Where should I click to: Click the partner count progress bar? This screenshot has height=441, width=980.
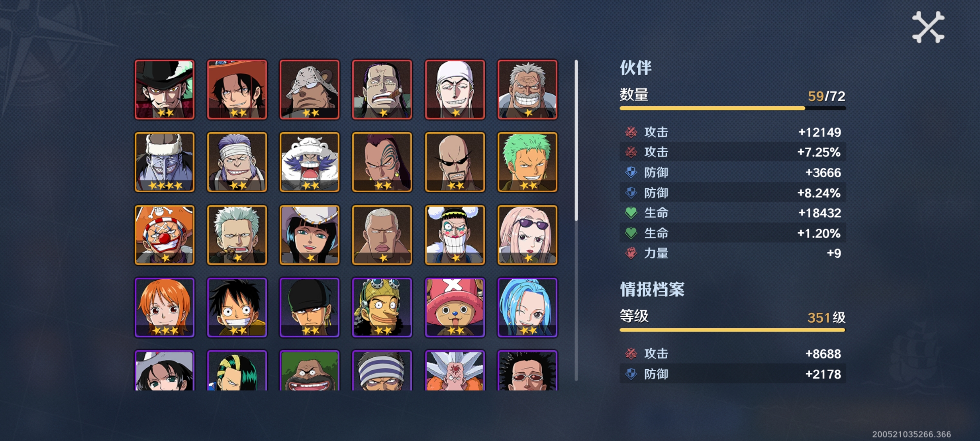click(733, 108)
